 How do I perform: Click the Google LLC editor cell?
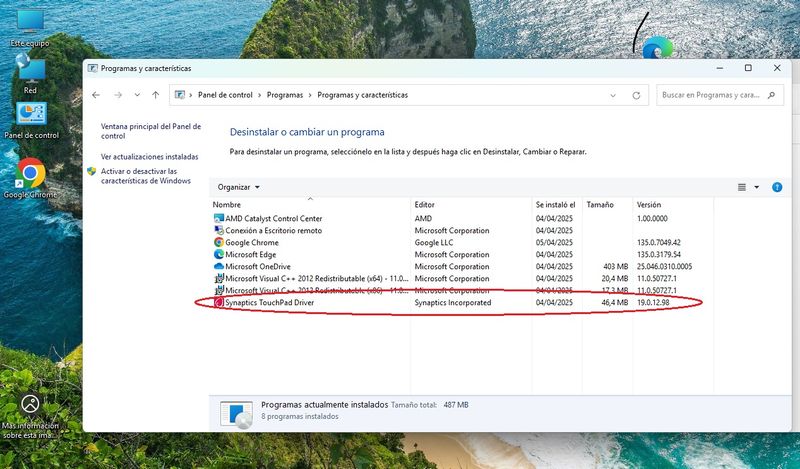434,242
